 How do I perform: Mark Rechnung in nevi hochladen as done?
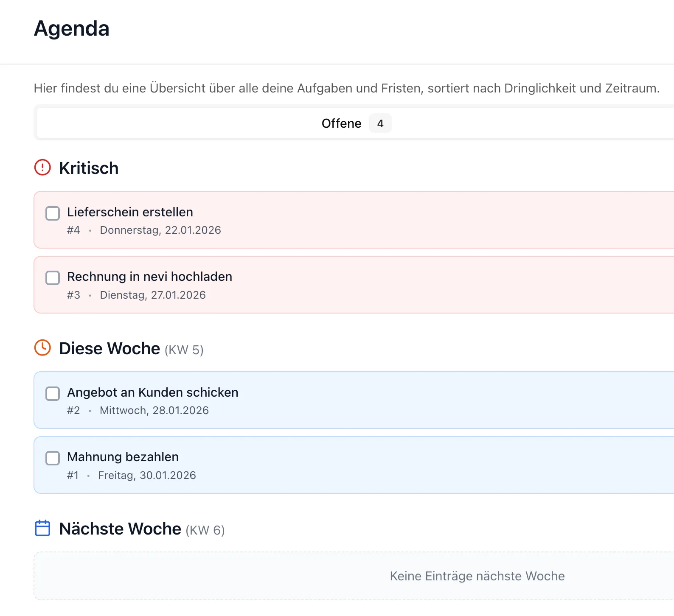pyautogui.click(x=53, y=278)
